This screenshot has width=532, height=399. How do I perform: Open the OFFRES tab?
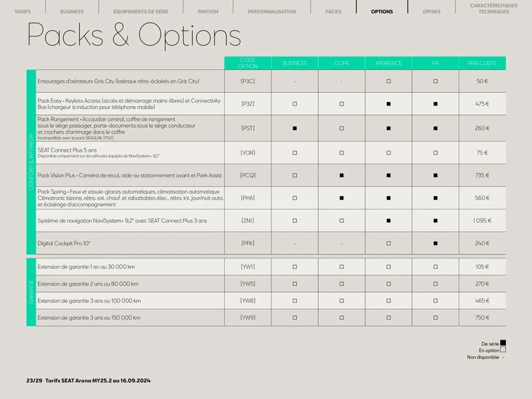(431, 12)
